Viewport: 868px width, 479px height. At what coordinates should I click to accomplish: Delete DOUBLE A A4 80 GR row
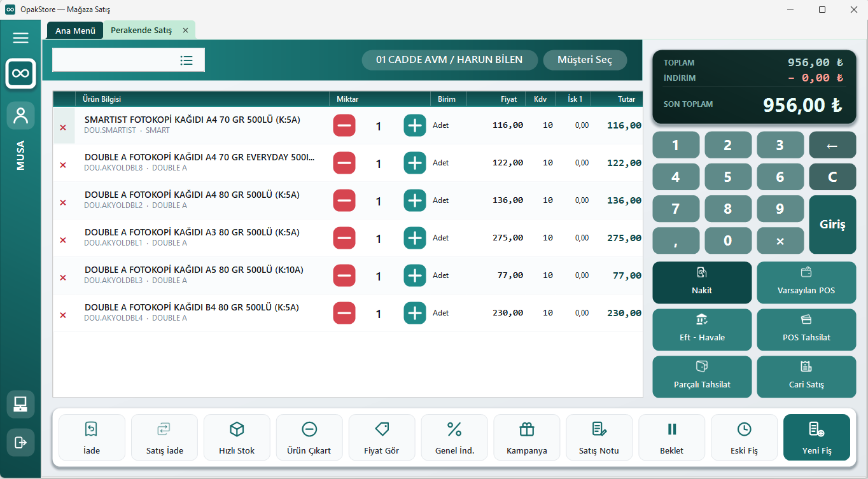pos(63,202)
